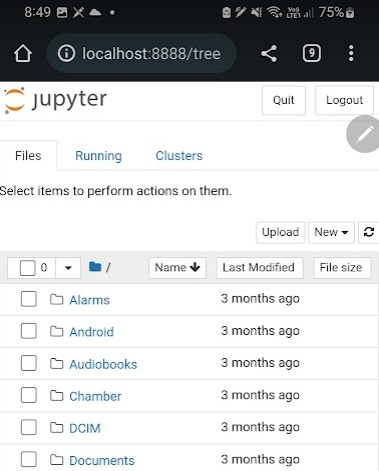Screen dimensions: 379x471
Task: Click the blue root folder breadcrumb icon
Action: pyautogui.click(x=95, y=267)
